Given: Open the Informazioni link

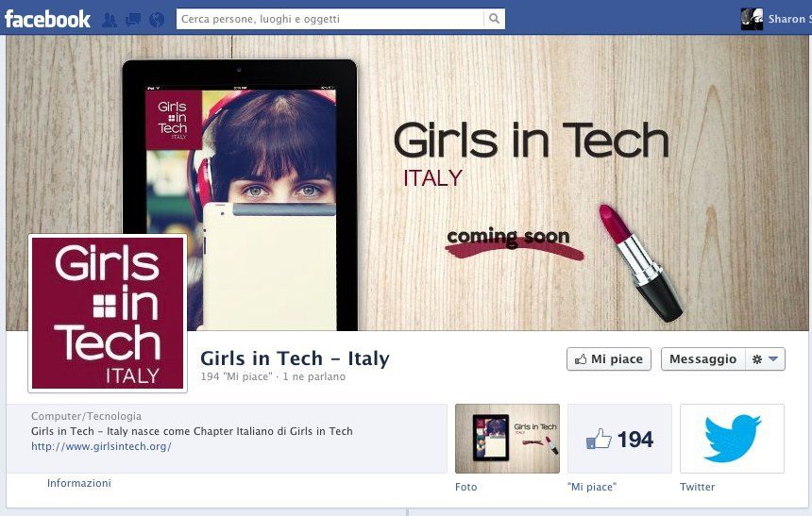Looking at the screenshot, I should [x=79, y=483].
